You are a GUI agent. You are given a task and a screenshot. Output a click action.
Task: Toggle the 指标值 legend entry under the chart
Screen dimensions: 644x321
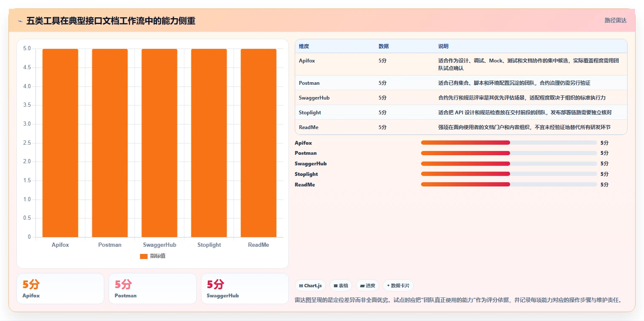click(152, 256)
